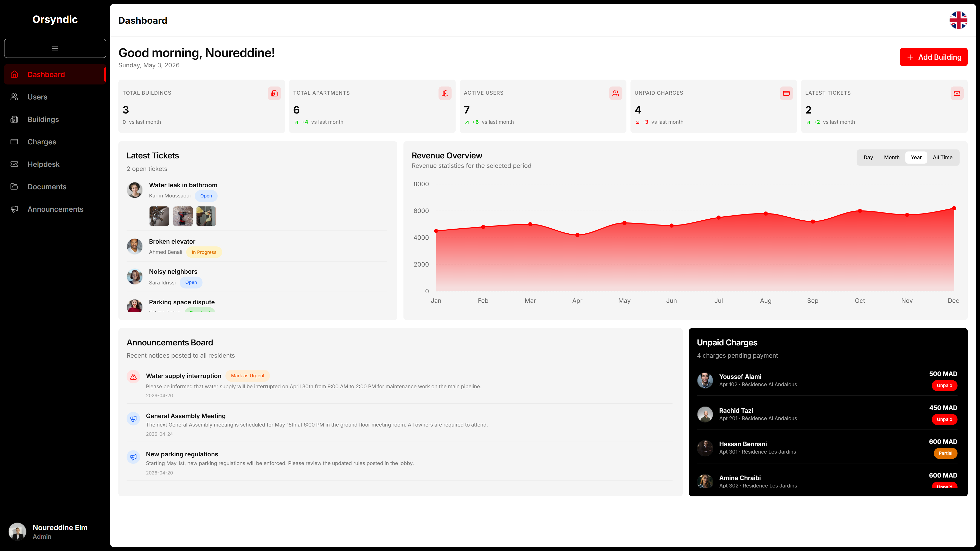Click the hamburger menu toggle in sidebar
Viewport: 980px width, 551px height.
[55, 48]
